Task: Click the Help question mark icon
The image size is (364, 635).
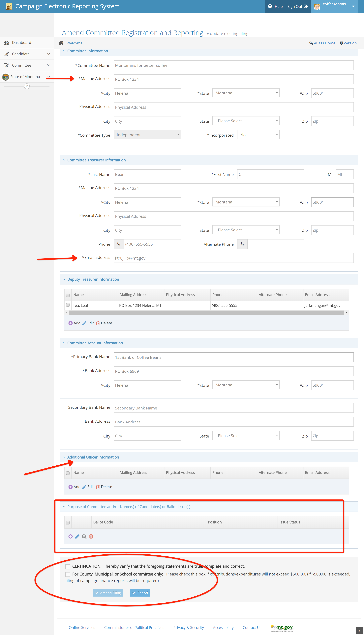Action: point(270,7)
